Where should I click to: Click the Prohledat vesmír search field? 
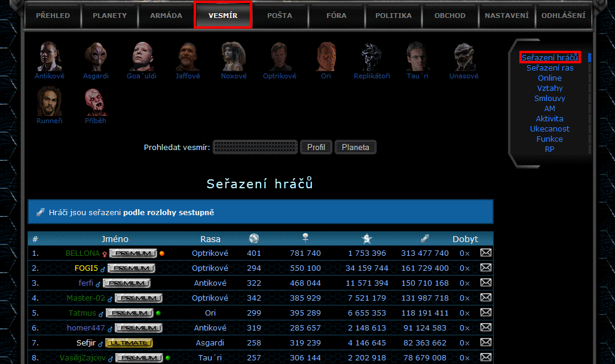255,148
